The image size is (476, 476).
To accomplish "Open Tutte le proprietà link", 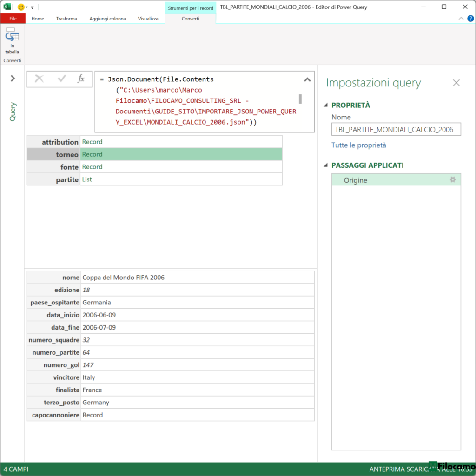I will coord(358,145).
